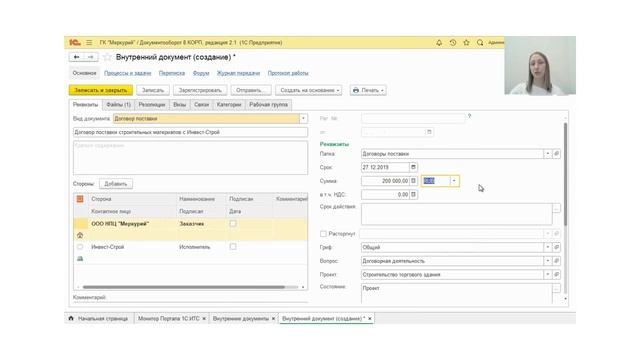Open Папка item link icon
Screen dimensions: 640x360
point(556,153)
